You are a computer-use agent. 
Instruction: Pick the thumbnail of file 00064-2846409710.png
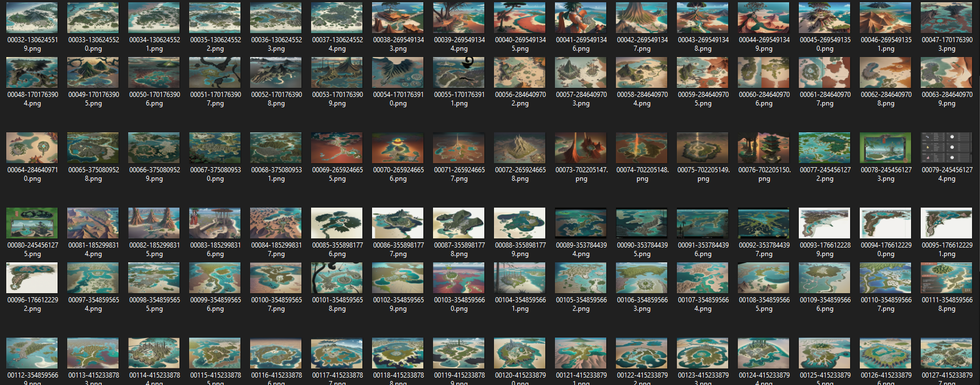pos(32,147)
